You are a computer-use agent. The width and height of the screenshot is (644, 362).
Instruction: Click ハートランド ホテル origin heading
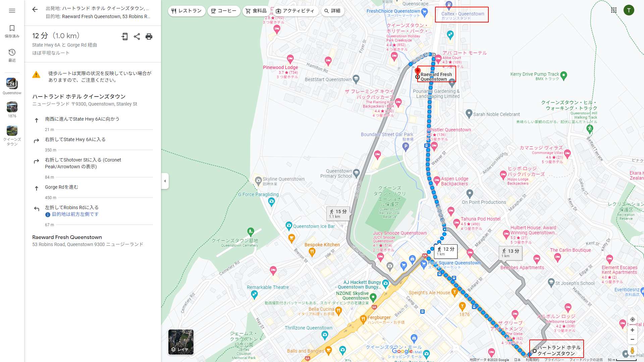click(79, 97)
